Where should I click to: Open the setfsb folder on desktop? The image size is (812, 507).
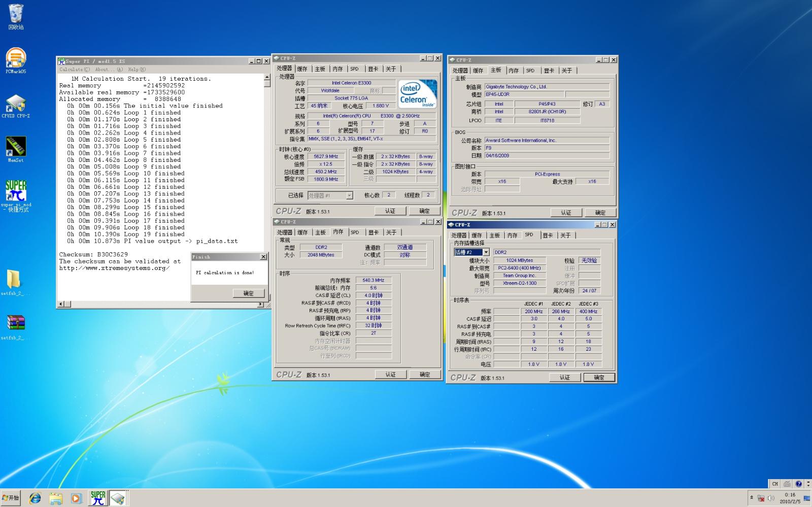click(x=14, y=282)
